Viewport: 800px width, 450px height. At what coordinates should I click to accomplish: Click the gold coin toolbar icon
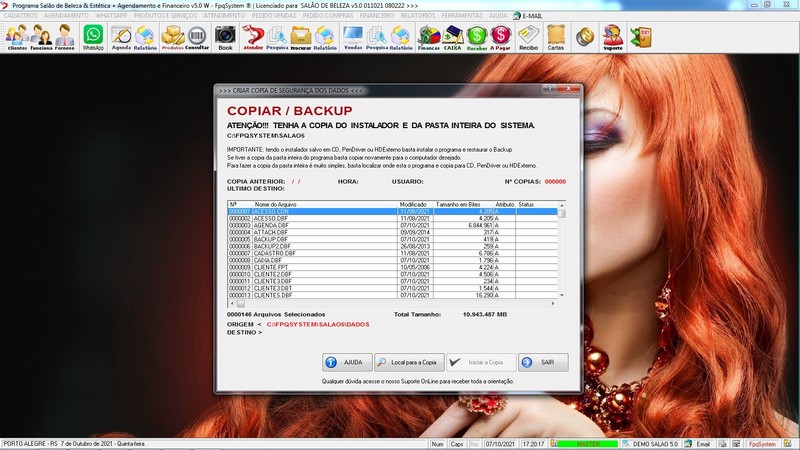pos(585,37)
